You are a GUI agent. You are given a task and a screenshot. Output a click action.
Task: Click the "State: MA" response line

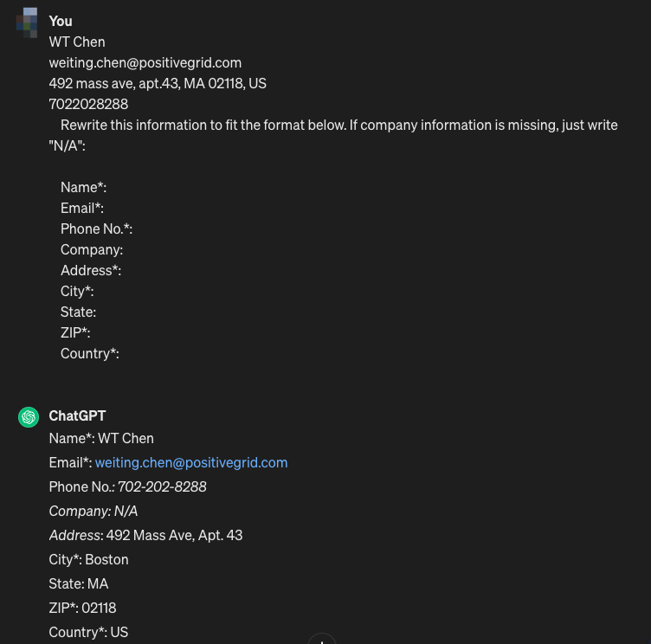point(79,583)
